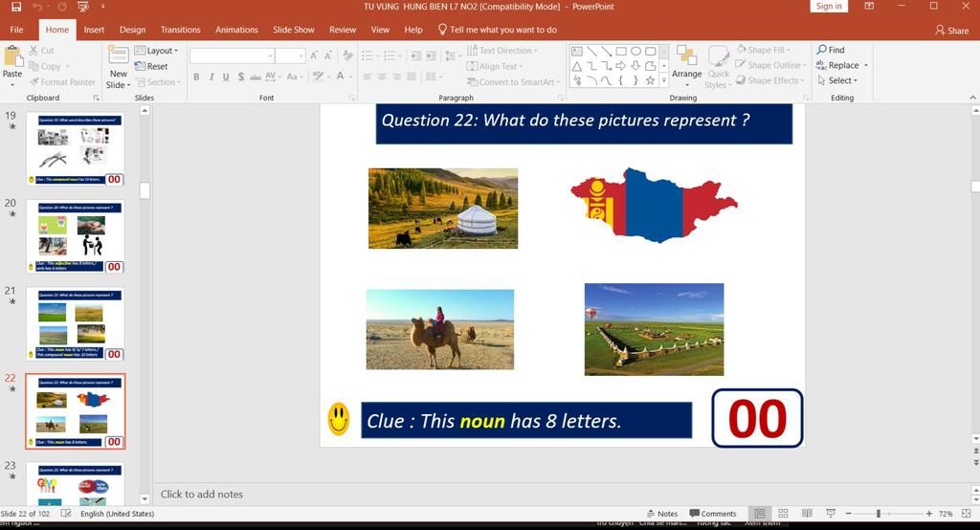Click the Numbering list button
The image size is (980, 530).
coord(391,55)
